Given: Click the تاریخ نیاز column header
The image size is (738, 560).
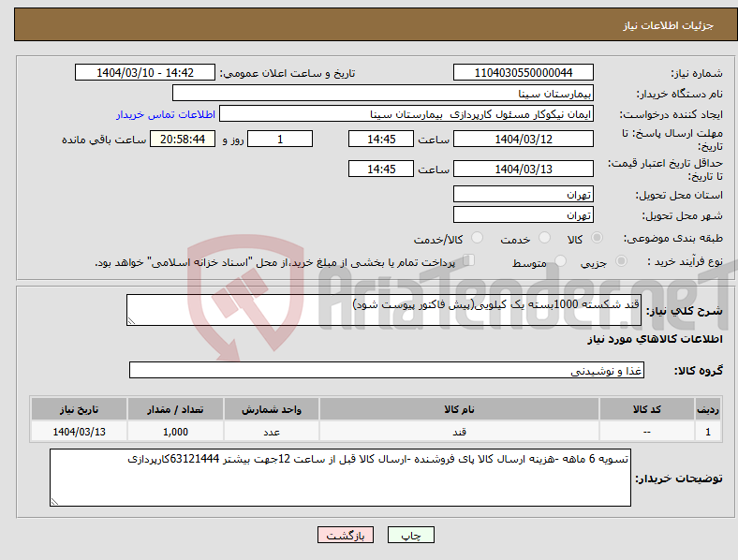Looking at the screenshot, I should (79, 409).
